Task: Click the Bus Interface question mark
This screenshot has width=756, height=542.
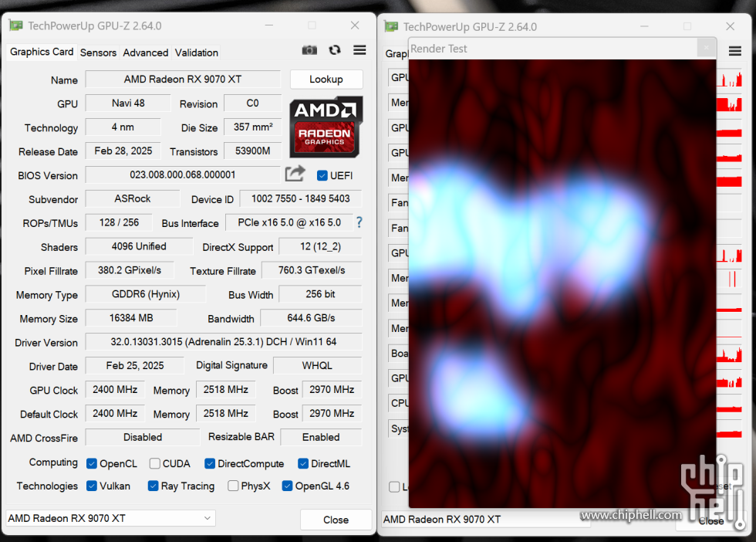Action: tap(359, 222)
